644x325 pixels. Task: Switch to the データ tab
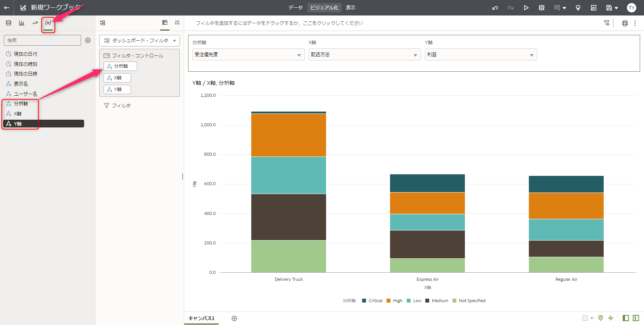[295, 8]
